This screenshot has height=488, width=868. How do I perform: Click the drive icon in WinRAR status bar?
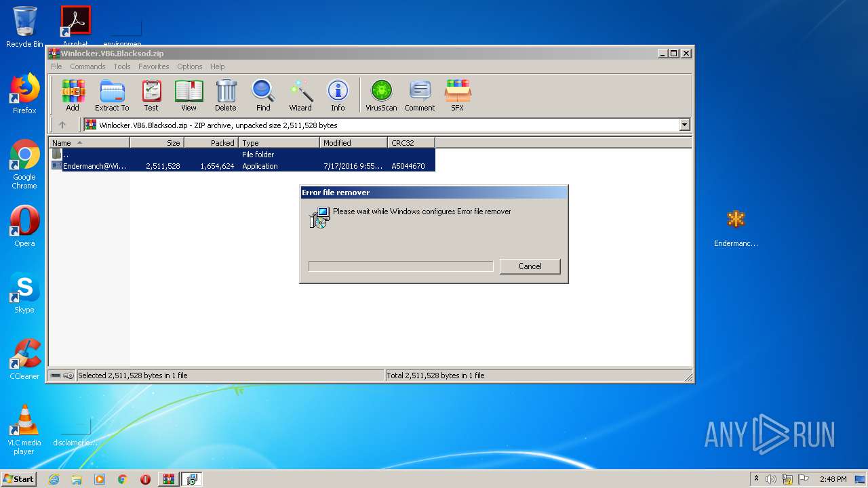point(56,375)
